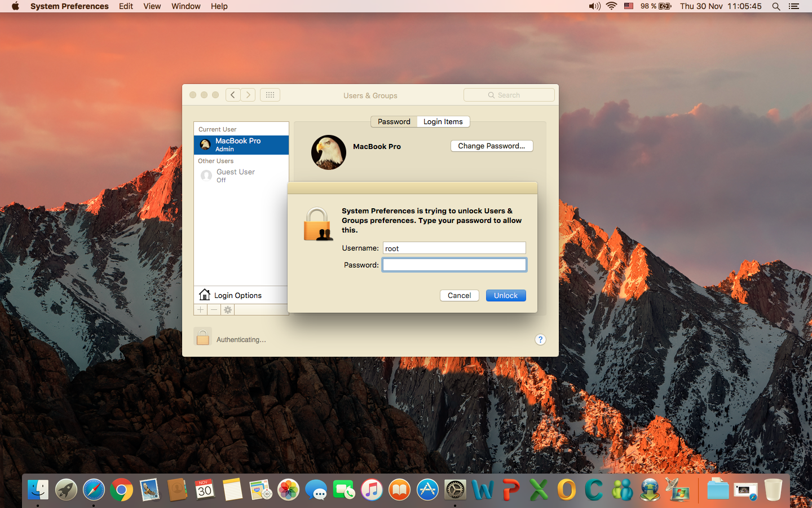Open battery status showing 98 %

[656, 6]
